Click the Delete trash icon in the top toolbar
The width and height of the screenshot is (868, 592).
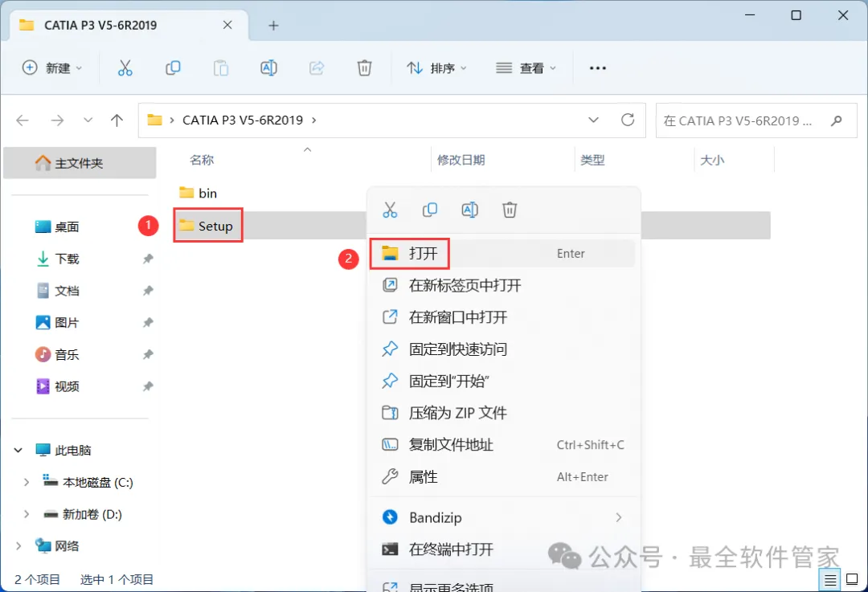(x=364, y=68)
